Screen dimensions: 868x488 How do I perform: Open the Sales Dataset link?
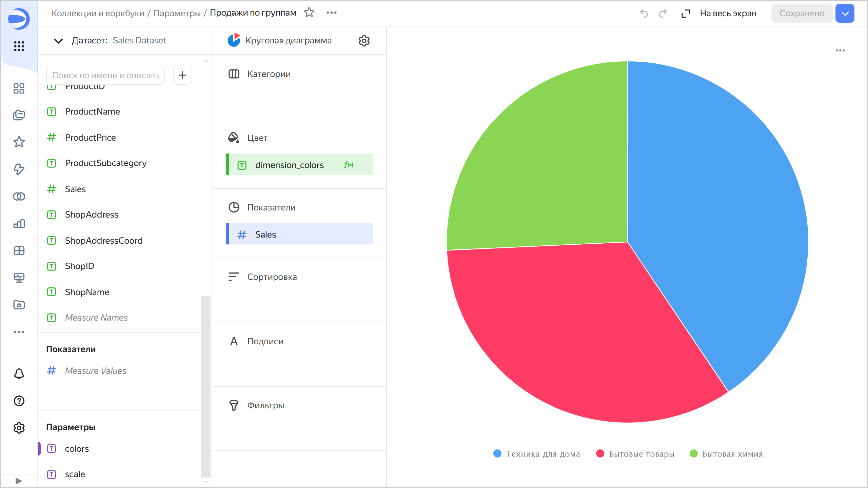point(139,41)
